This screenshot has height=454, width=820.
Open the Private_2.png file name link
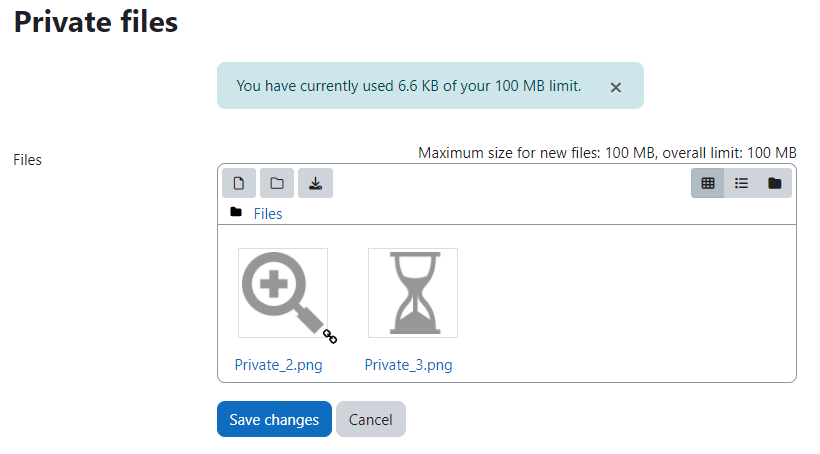[x=278, y=365]
